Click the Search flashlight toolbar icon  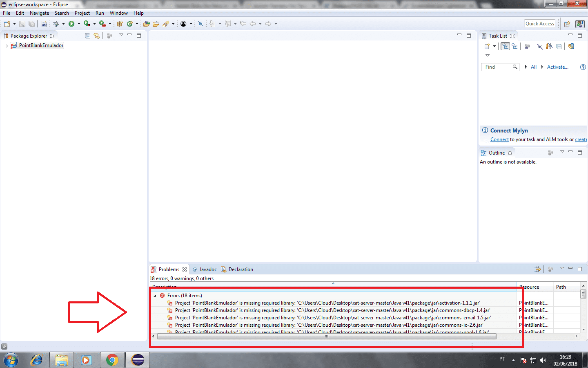166,24
